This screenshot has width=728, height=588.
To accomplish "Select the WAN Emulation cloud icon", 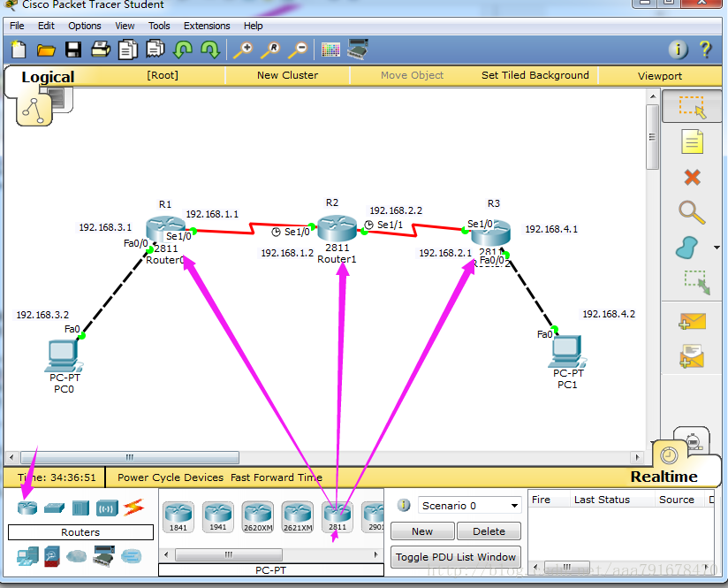I will coord(77,556).
